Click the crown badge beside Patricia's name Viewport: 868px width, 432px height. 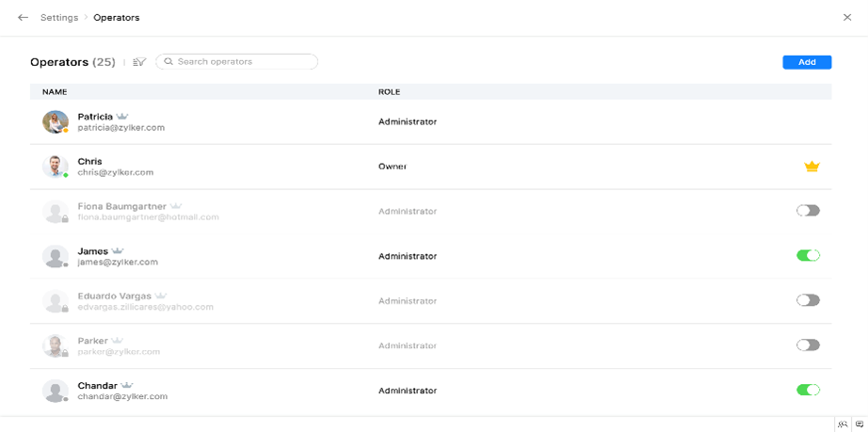click(x=122, y=117)
